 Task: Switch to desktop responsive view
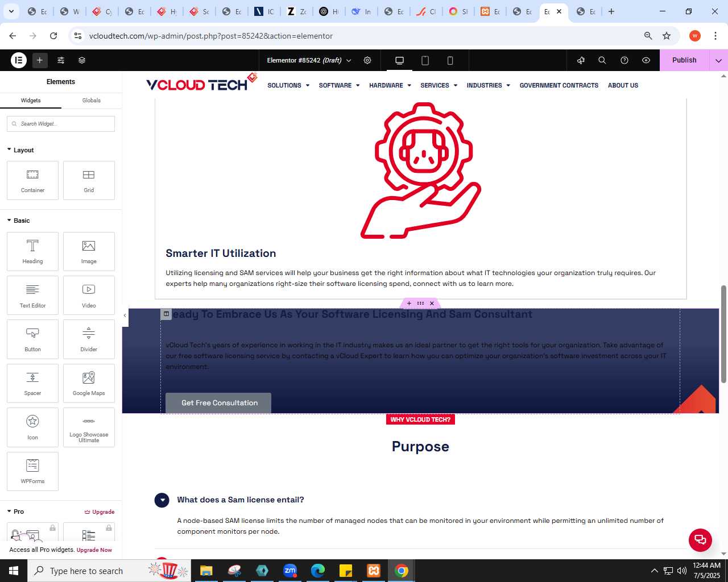(399, 60)
